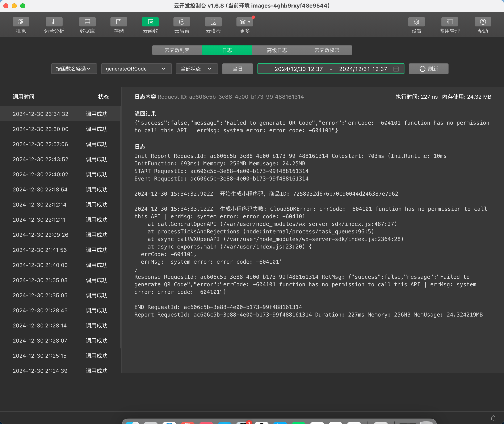Open generateQRCode function selector
This screenshot has width=504, height=424.
(x=136, y=69)
